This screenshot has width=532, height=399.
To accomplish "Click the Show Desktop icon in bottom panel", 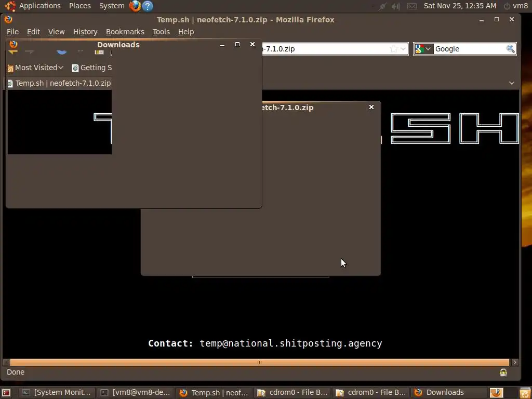I will click(6, 393).
